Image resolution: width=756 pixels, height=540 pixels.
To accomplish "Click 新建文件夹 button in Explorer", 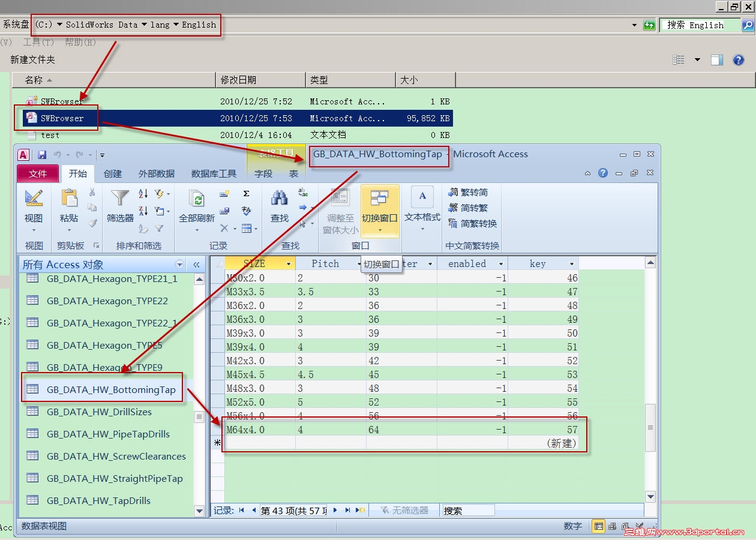I will click(32, 59).
